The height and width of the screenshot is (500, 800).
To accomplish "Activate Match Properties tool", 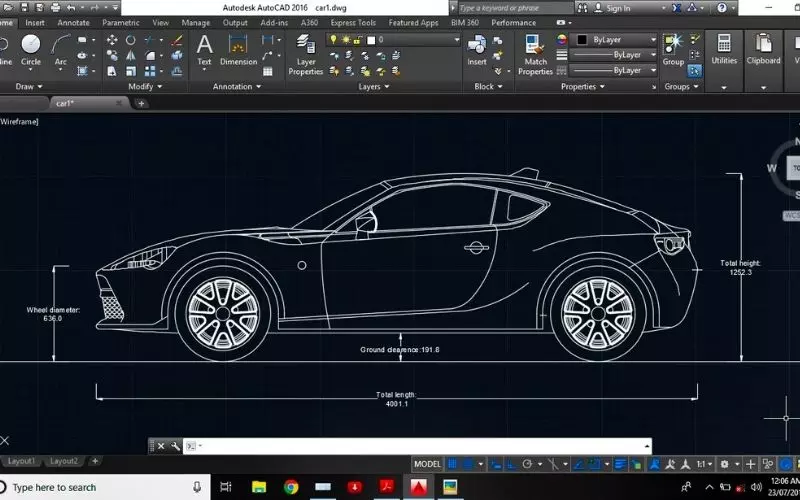I will coord(535,55).
